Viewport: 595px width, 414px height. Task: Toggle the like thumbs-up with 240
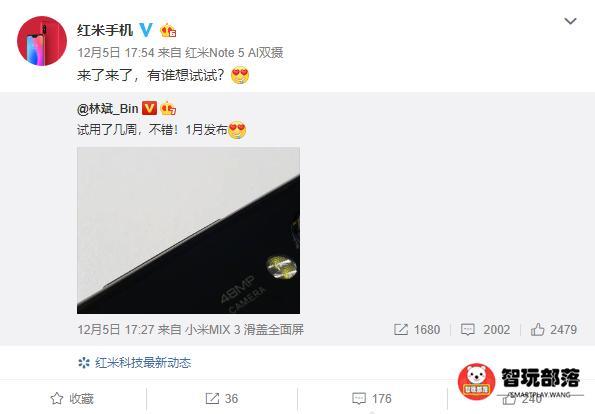[522, 398]
